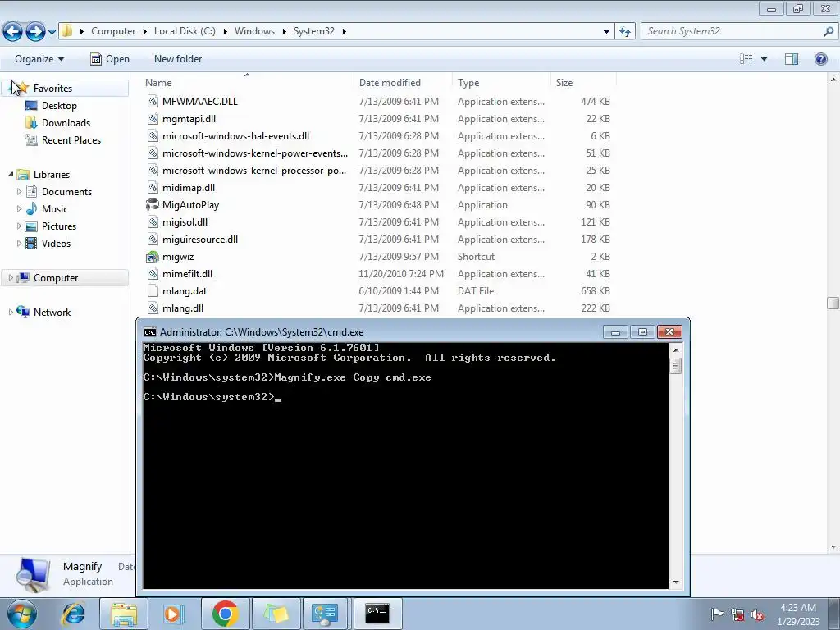Expand the arrow after System32 breadcrumb
This screenshot has width=840, height=630.
coord(344,31)
